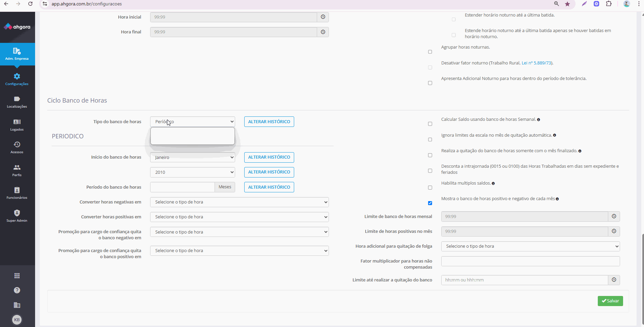This screenshot has height=327, width=644.
Task: Save settings with the Salvar button
Action: pyautogui.click(x=610, y=301)
